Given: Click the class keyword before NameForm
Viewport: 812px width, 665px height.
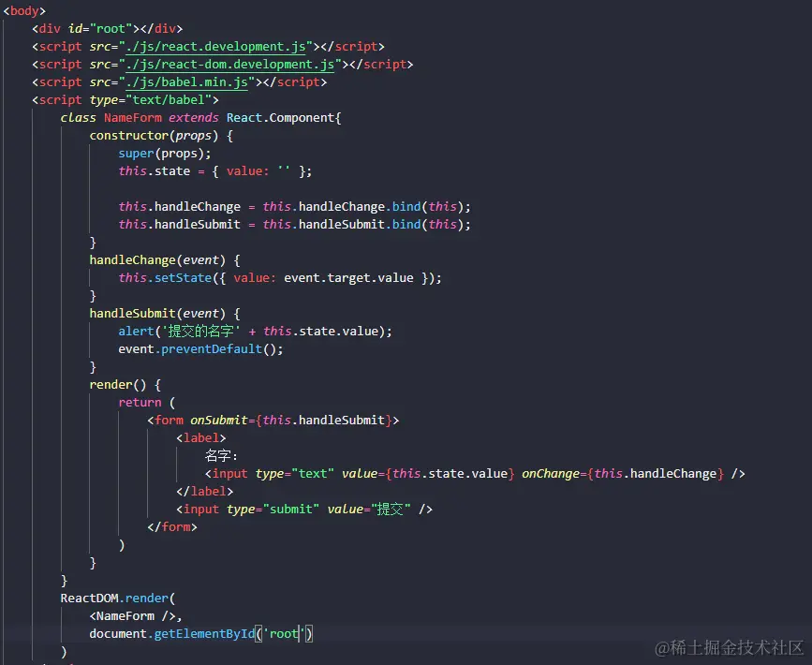Looking at the screenshot, I should coord(78,118).
